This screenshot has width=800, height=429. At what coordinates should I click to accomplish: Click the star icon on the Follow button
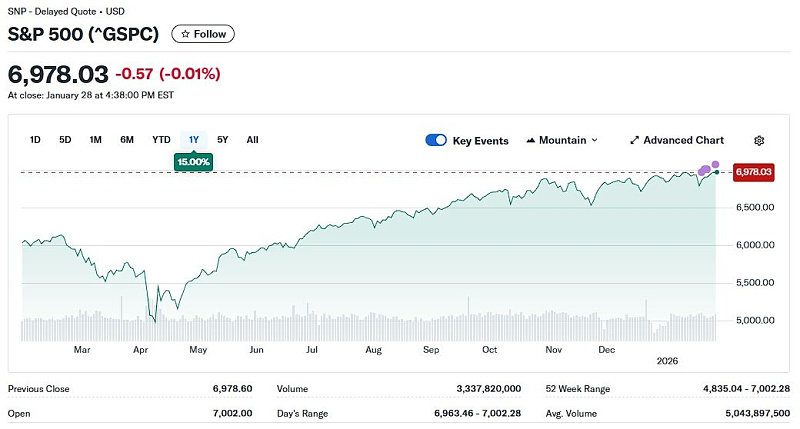(185, 34)
